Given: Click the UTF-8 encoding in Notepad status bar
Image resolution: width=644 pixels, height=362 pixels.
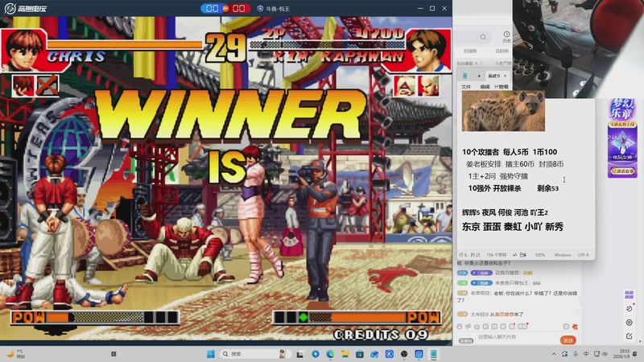Looking at the screenshot, I should pos(583,255).
